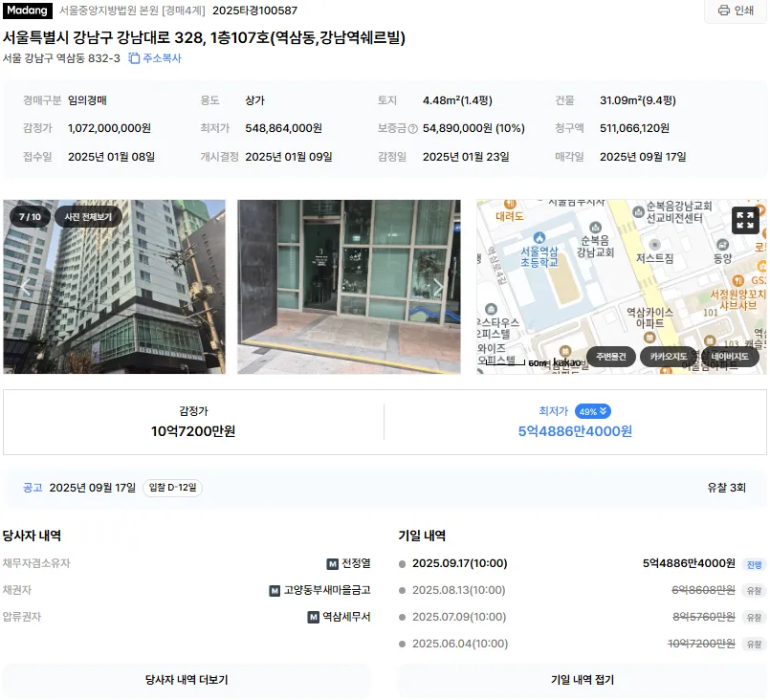Expand parties list with 당사자 내역 더보기
This screenshot has width=770, height=700.
[187, 680]
